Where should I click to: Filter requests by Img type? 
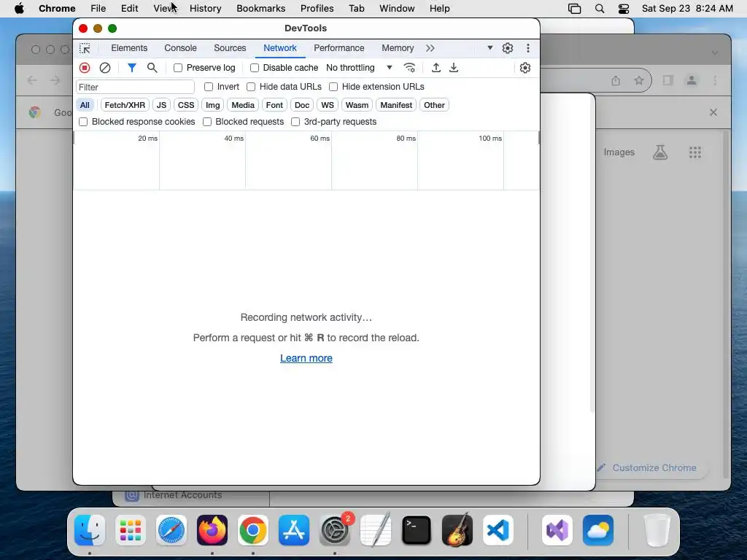tap(212, 105)
